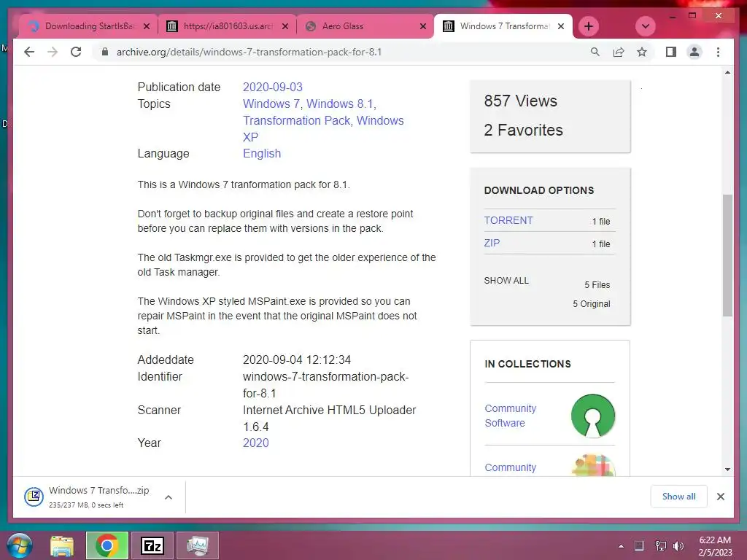
Task: Click the scroll down arrow of page scrollbar
Action: pyautogui.click(x=727, y=469)
